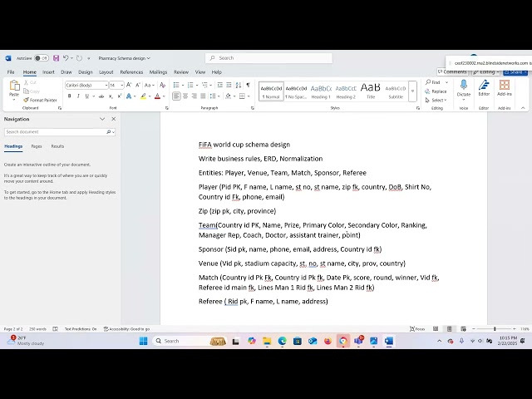532x399 pixels.
Task: Center the paragraph text
Action: point(185,96)
